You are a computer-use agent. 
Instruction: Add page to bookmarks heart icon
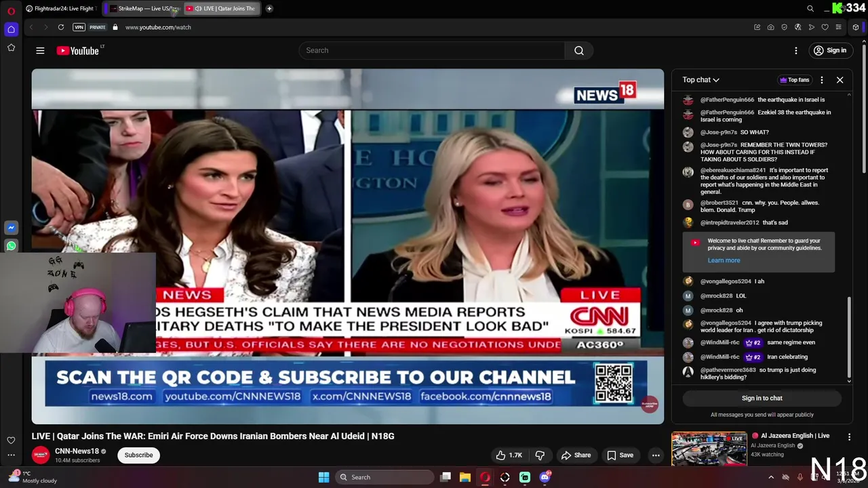(x=825, y=27)
